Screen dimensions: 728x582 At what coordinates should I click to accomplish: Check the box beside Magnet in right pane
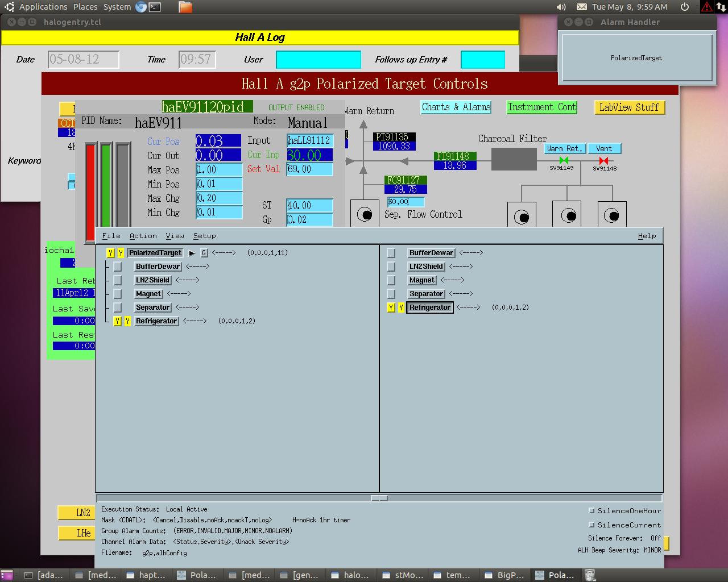pos(391,280)
